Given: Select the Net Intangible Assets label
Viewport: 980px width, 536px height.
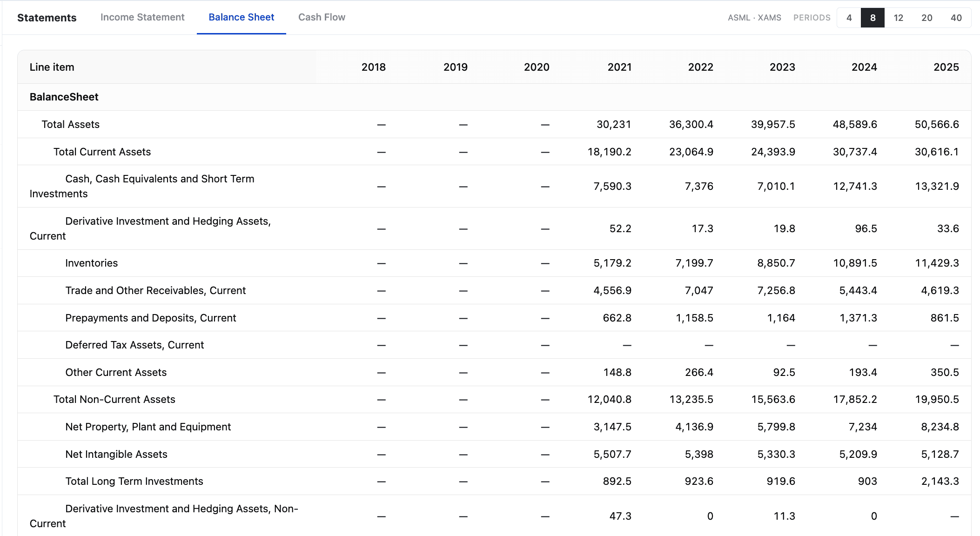Looking at the screenshot, I should [x=116, y=454].
